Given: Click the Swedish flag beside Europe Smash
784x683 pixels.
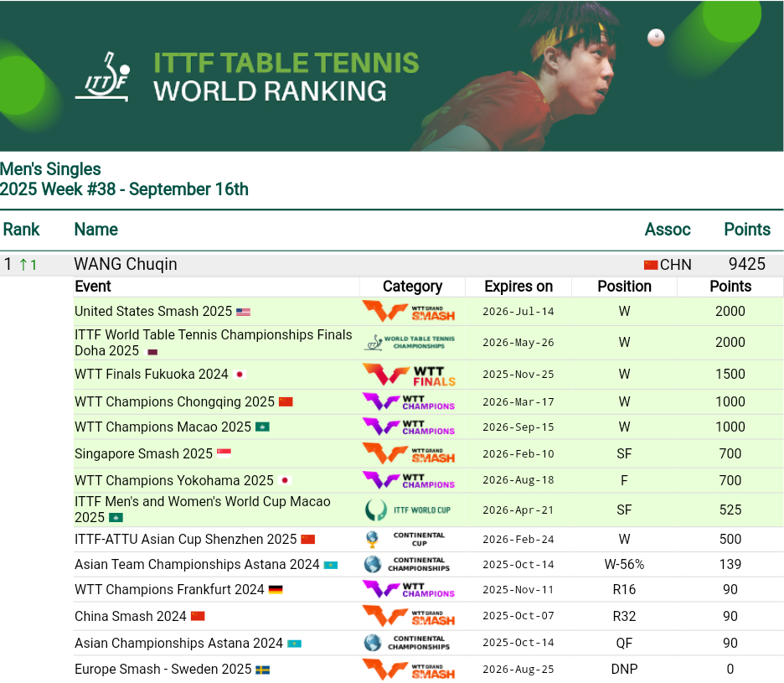Looking at the screenshot, I should (x=262, y=670).
